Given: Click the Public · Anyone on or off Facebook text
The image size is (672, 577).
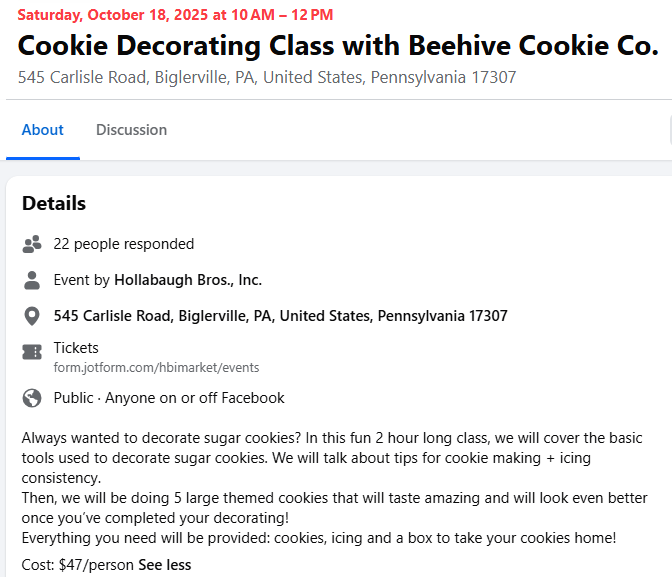Looking at the screenshot, I should [x=169, y=398].
